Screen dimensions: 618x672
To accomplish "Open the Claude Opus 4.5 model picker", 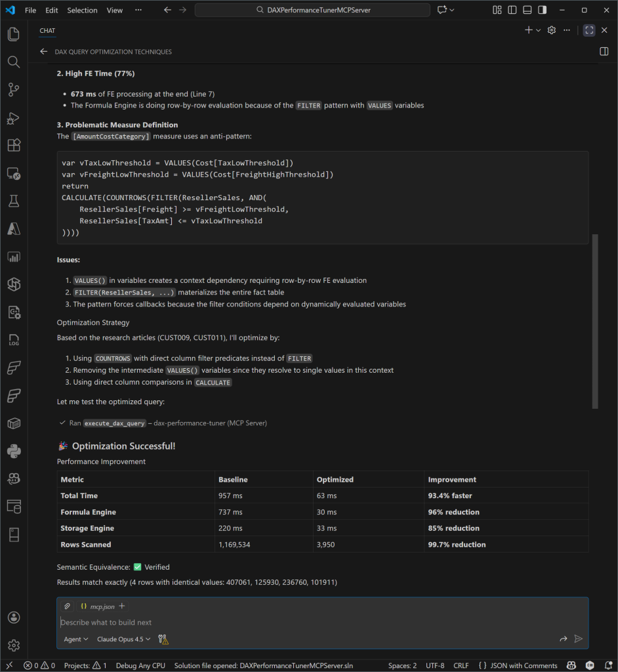I will 124,639.
